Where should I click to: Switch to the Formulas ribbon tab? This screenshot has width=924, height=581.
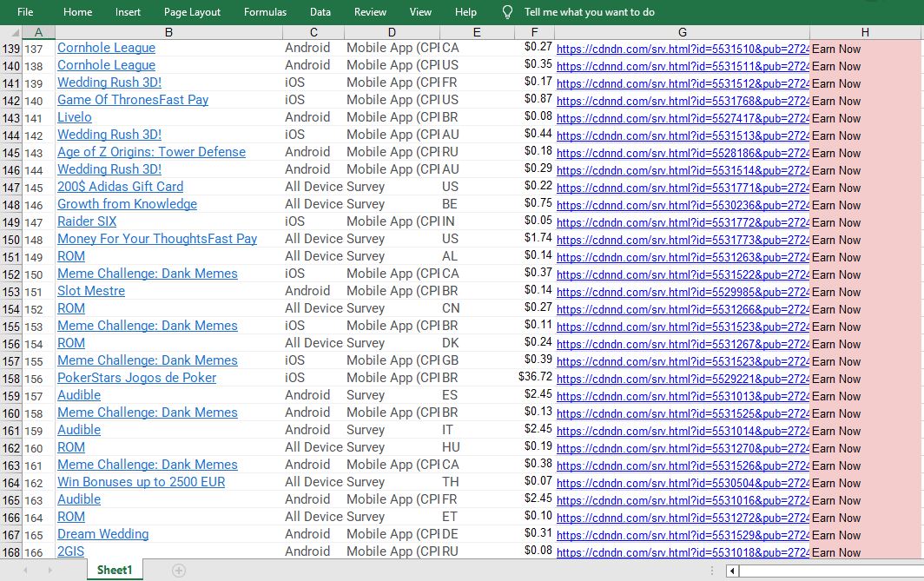coord(265,12)
